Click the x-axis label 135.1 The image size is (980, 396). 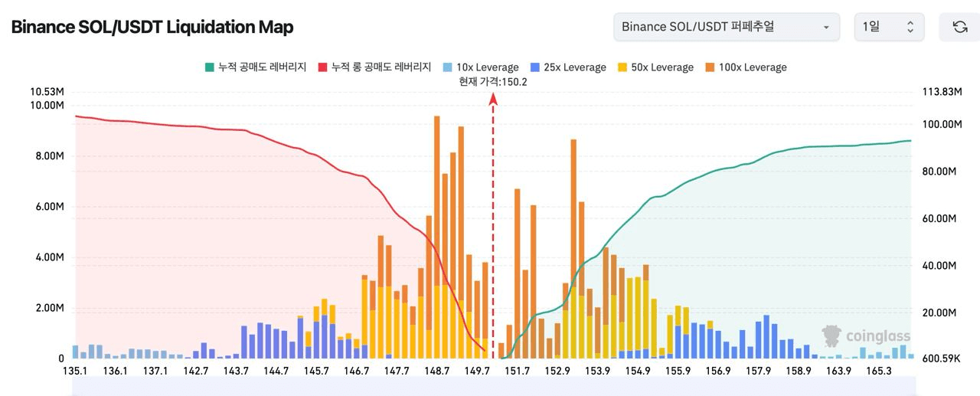(x=74, y=371)
